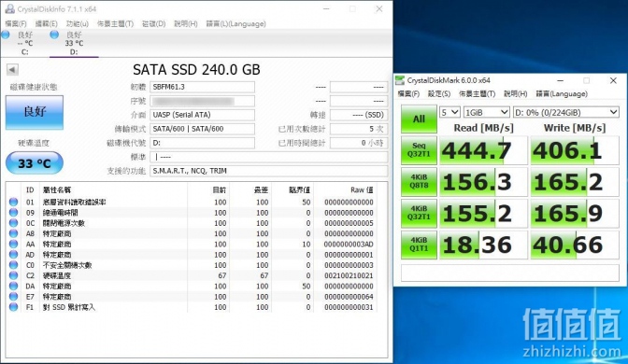This screenshot has height=364, width=628.
Task: Click the blue status dot for attribute 01
Action: click(x=14, y=202)
